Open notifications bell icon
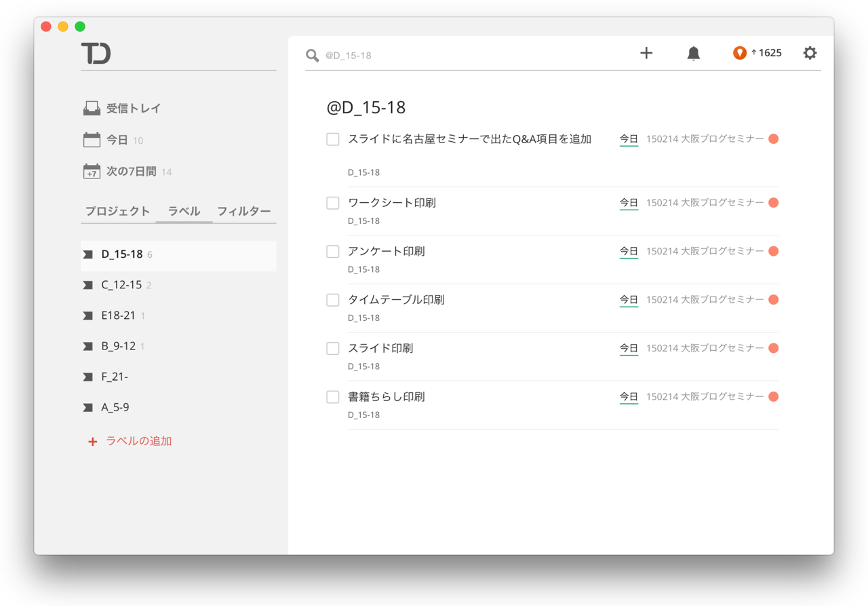This screenshot has height=606, width=868. tap(693, 53)
